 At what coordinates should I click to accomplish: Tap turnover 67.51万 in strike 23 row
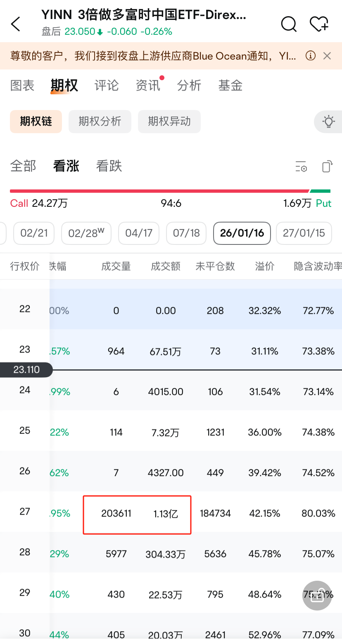[166, 352]
